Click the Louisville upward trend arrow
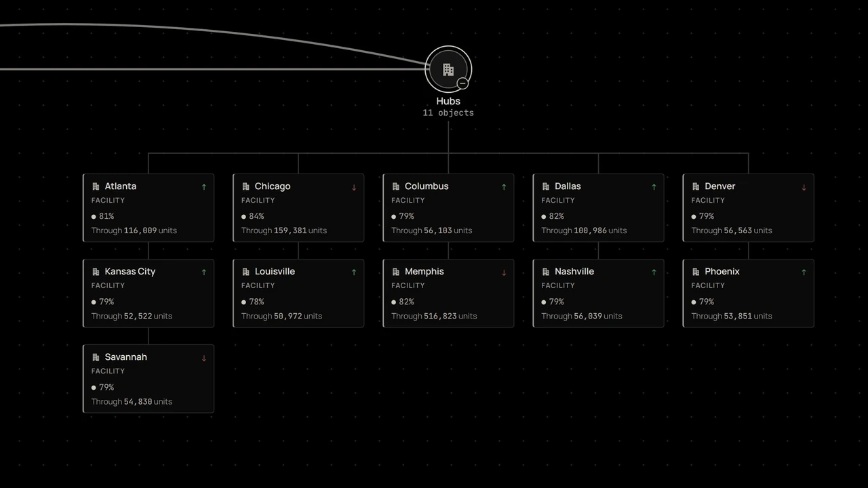868x488 pixels. coord(353,272)
